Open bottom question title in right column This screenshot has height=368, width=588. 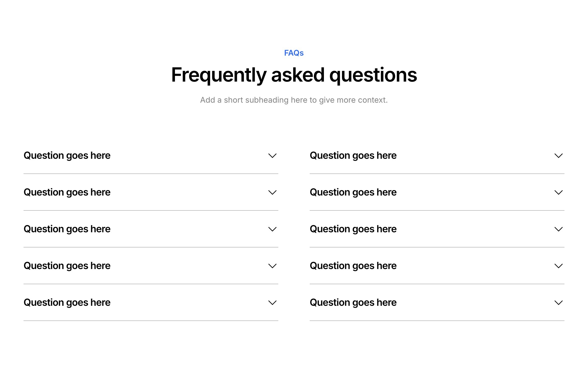(353, 303)
